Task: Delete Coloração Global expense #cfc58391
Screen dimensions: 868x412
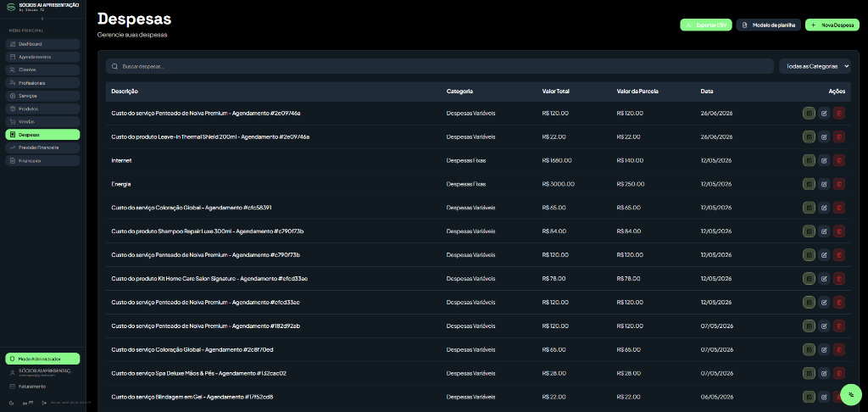Action: [839, 208]
